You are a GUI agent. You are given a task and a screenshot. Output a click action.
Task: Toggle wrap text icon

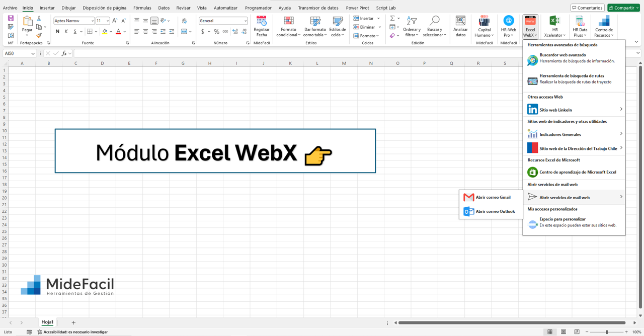pos(185,21)
